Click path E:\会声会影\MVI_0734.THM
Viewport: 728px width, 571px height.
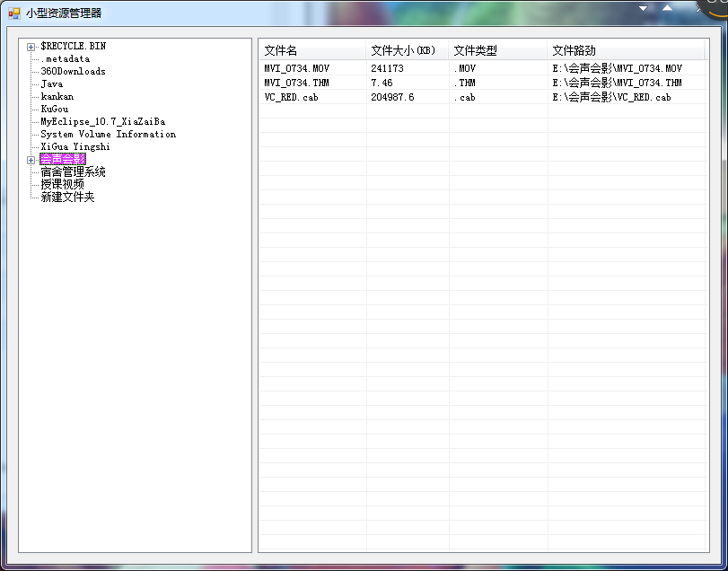point(617,83)
